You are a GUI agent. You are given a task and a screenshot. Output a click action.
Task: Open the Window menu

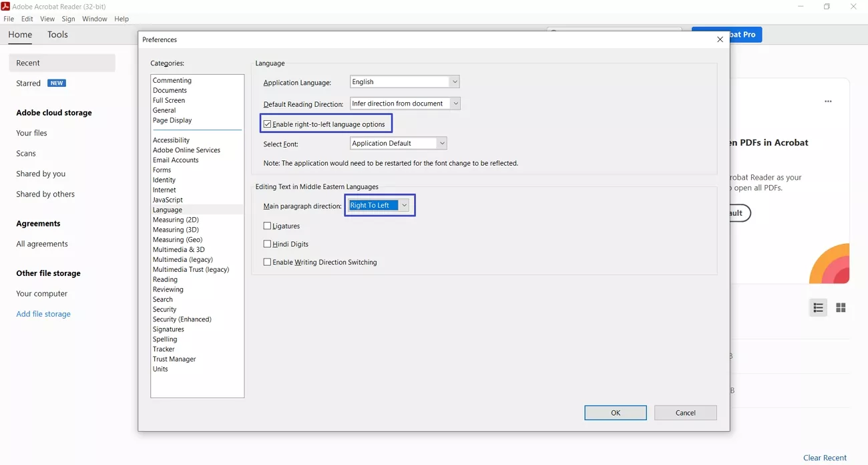click(94, 19)
